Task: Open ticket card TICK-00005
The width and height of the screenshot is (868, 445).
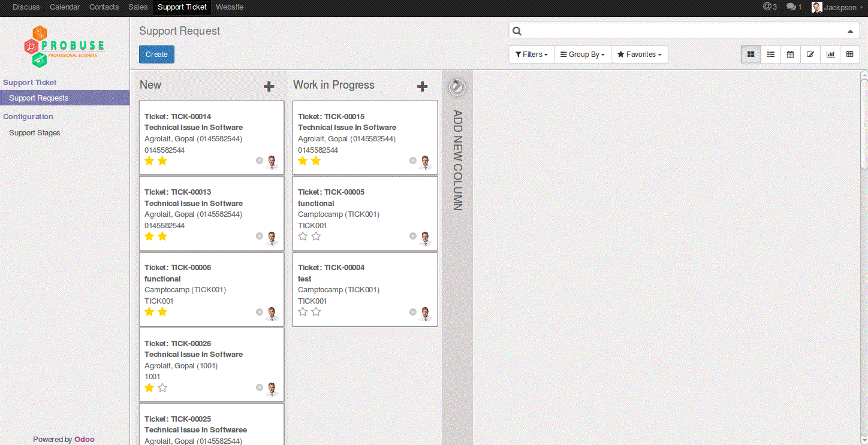Action: [365, 213]
